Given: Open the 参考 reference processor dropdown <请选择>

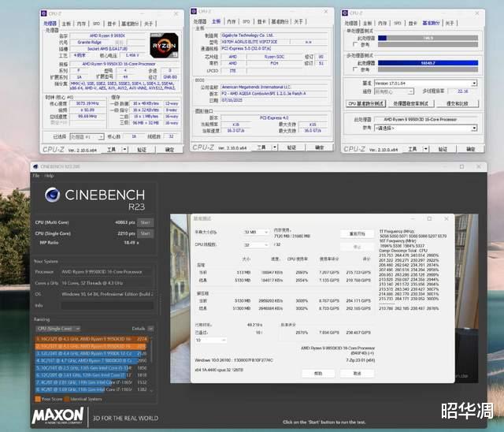Looking at the screenshot, I should click(425, 128).
